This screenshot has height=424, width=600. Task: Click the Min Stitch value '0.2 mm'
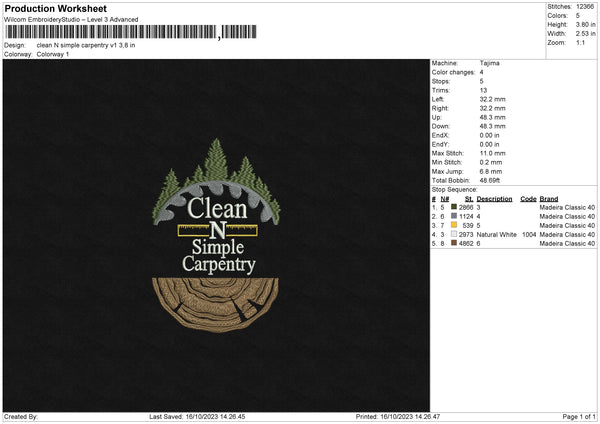(491, 162)
